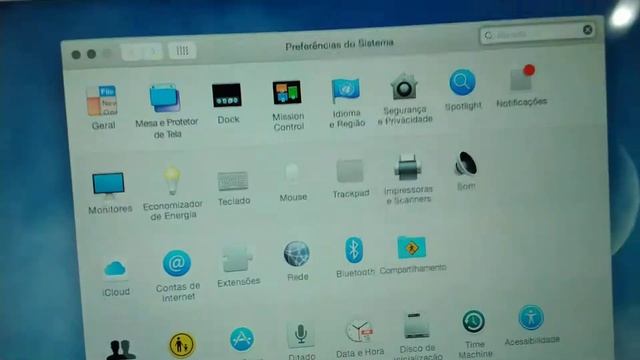Click the show-all grid button
The height and width of the screenshot is (360, 640).
[182, 51]
